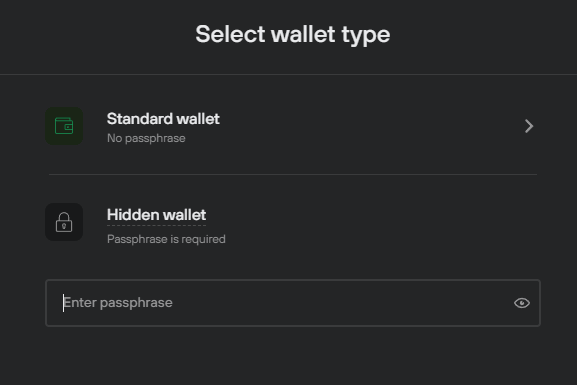
Task: Click the green Standard wallet icon
Action: (64, 126)
